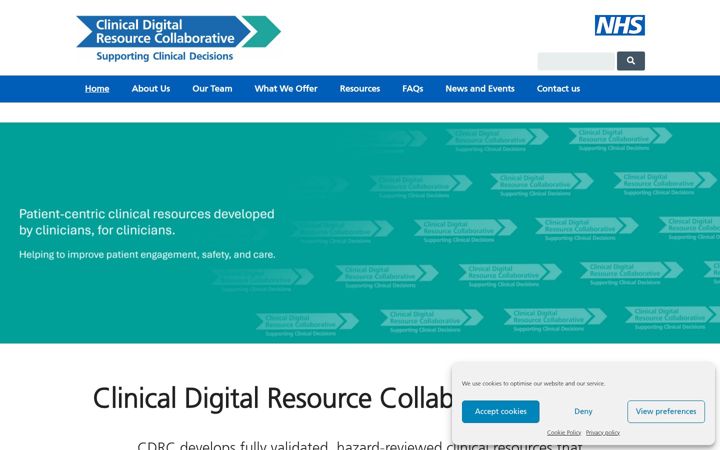Click 'We use cookies to optimise' message
Image resolution: width=720 pixels, height=450 pixels.
coord(533,383)
